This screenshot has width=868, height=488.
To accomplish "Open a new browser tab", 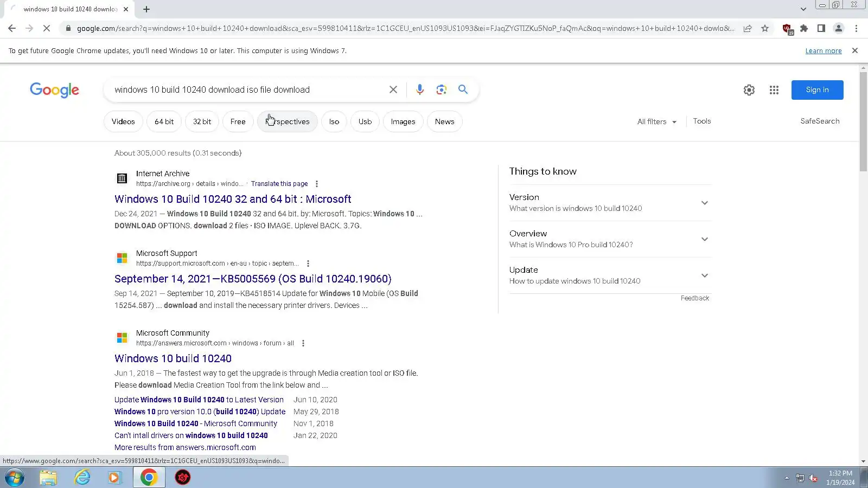I will tap(146, 9).
